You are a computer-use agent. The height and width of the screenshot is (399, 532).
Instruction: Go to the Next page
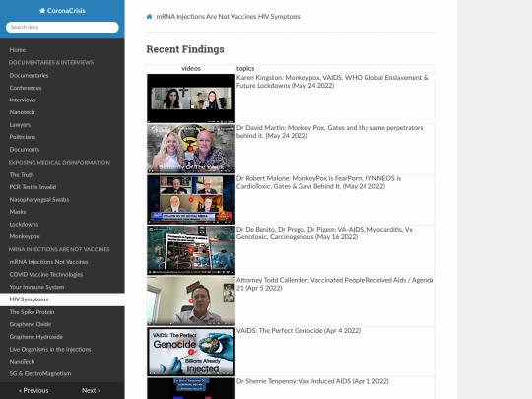[x=91, y=390]
